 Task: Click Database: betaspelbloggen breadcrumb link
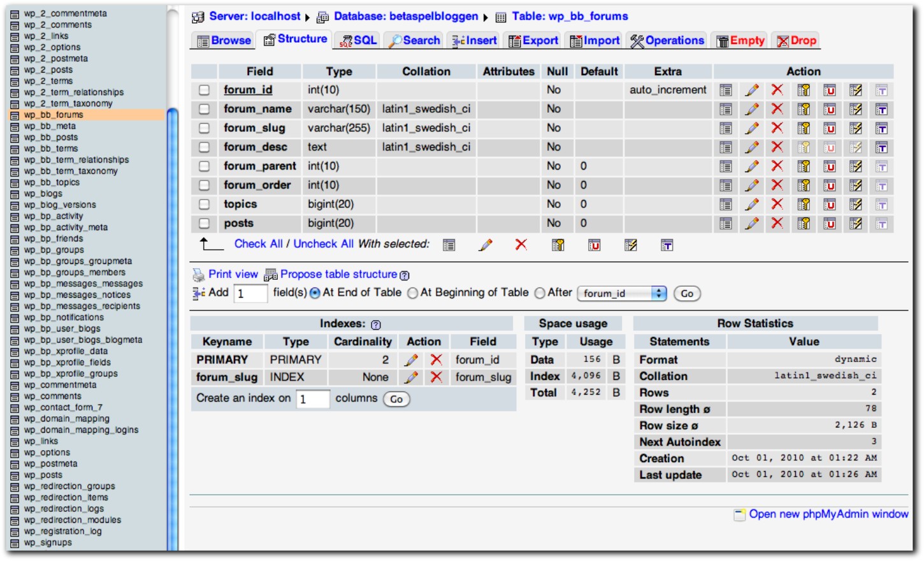406,17
